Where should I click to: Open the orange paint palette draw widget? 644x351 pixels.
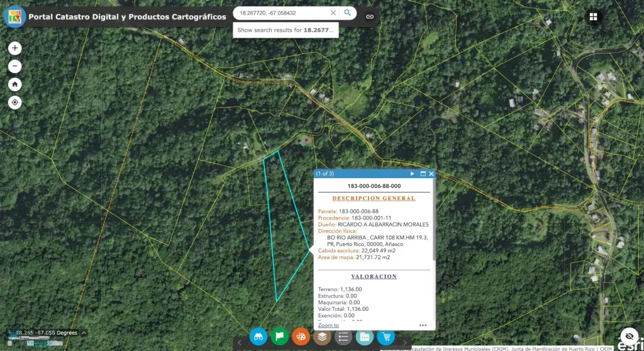pyautogui.click(x=301, y=337)
